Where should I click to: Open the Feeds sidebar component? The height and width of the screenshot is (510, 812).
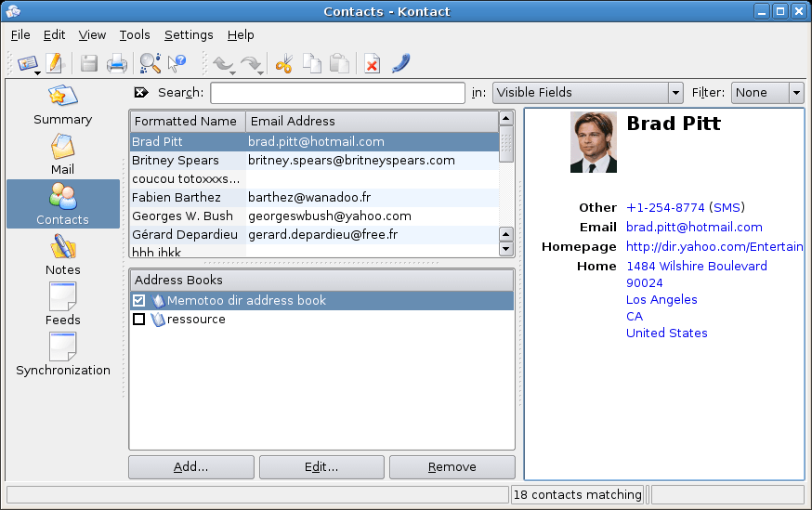click(x=62, y=305)
